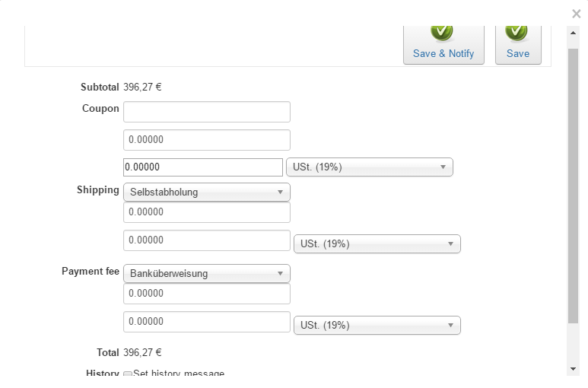Click the empty Coupon code field

coord(206,112)
